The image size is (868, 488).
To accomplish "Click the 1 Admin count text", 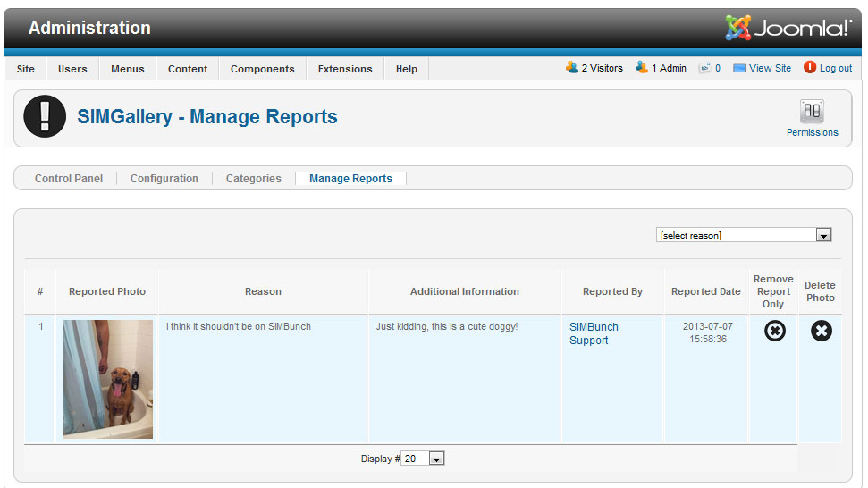I will pyautogui.click(x=669, y=68).
